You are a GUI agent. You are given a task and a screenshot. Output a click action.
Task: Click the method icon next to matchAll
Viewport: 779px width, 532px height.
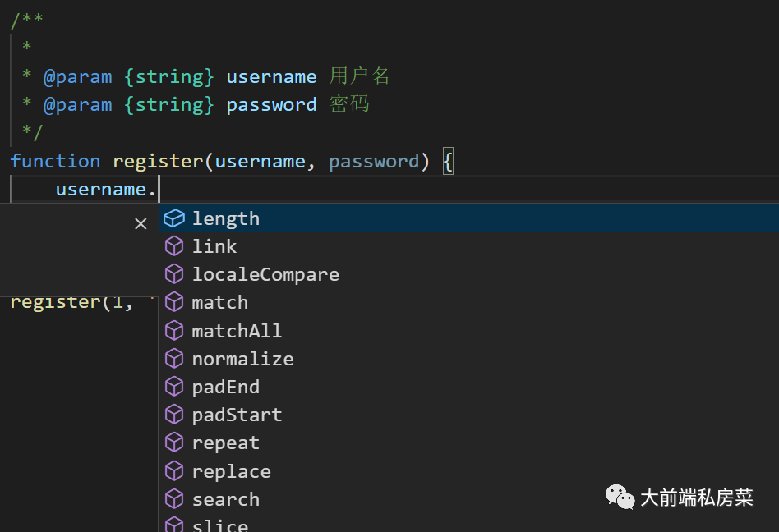tap(174, 330)
